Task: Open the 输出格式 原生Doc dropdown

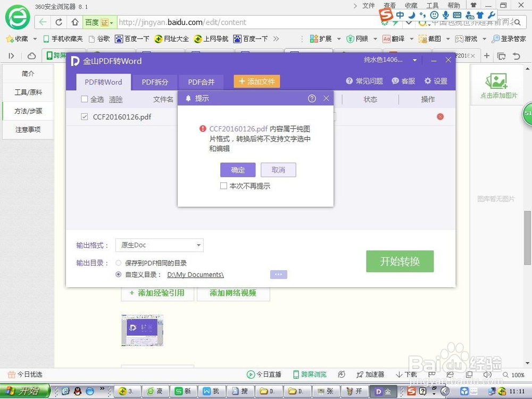Action: click(160, 245)
